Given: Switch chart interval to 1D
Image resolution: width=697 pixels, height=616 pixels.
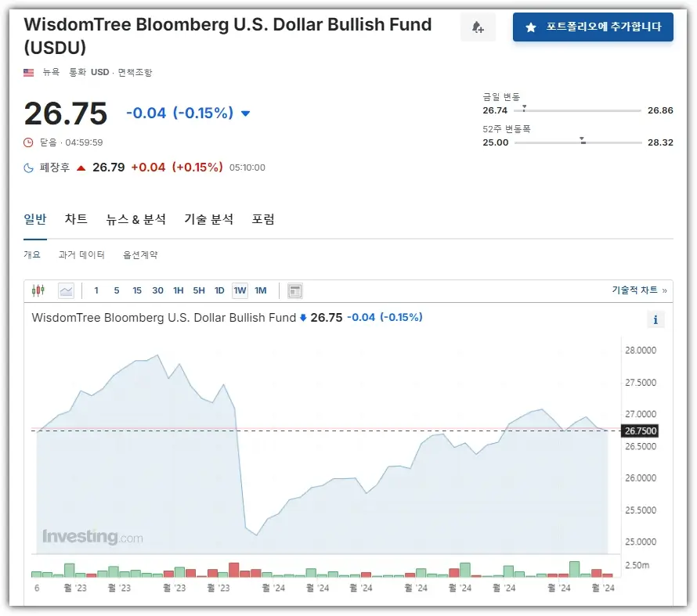Looking at the screenshot, I should point(219,290).
